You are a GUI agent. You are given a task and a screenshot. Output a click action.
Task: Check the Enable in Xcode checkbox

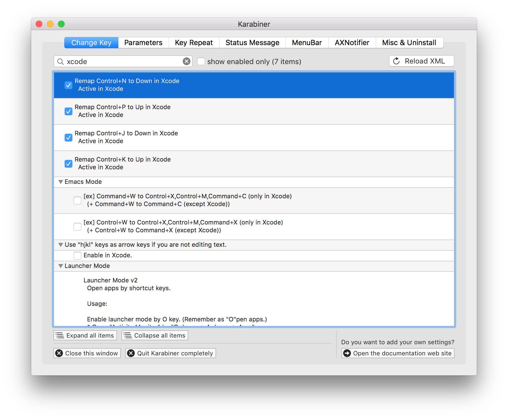77,255
